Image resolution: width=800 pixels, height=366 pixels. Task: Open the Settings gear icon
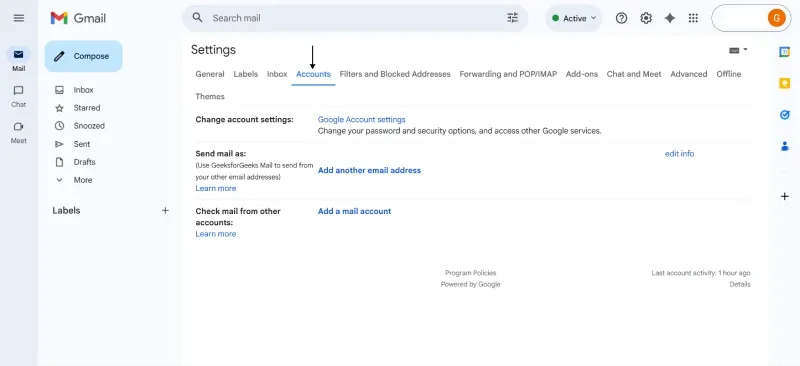click(646, 18)
